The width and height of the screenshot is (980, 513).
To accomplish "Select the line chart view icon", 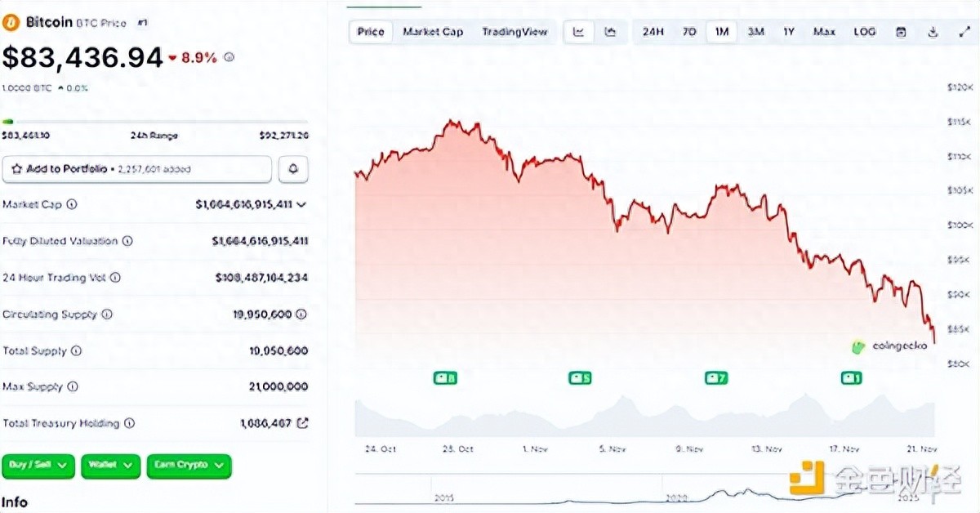I will 579,32.
